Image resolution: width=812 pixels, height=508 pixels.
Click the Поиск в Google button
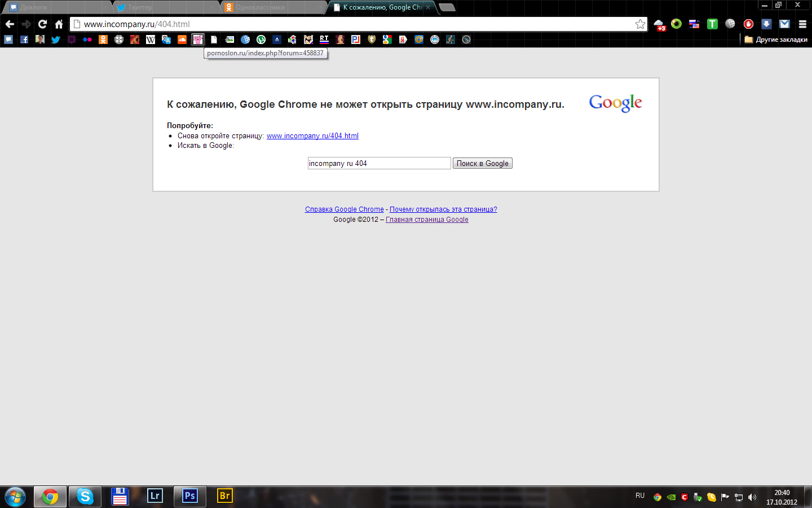tap(483, 163)
